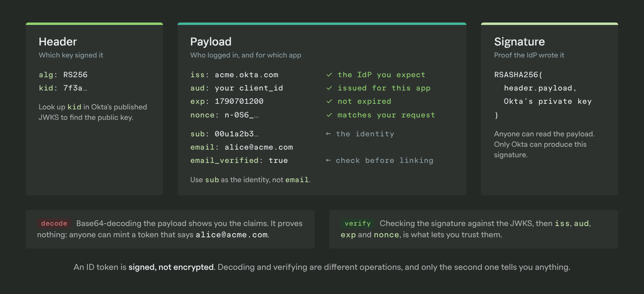The image size is (644, 294).
Task: Click the annotation text "matches your request"
Action: click(x=386, y=115)
